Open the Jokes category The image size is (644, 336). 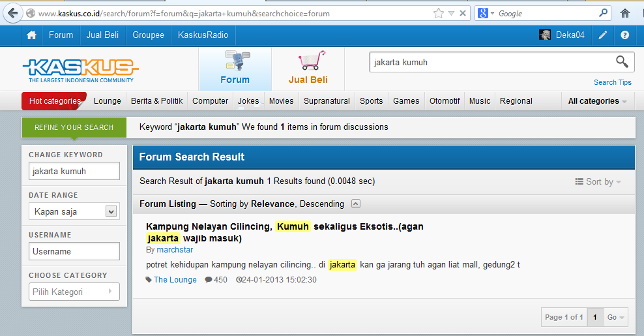(248, 100)
